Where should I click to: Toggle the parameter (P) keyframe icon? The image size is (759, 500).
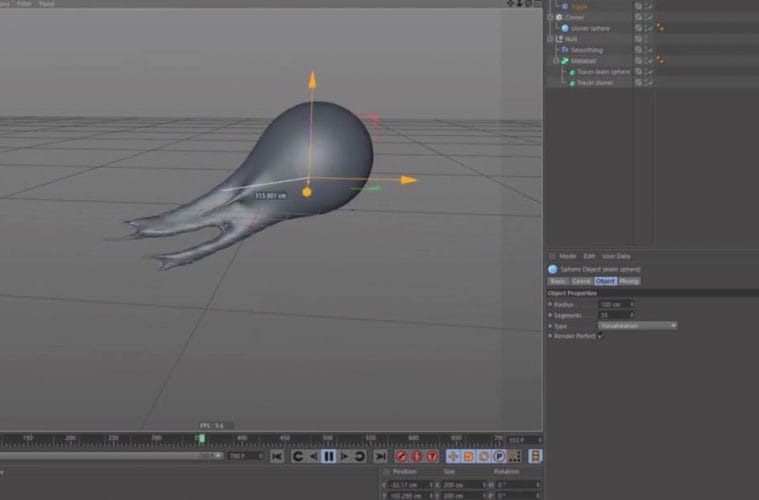tap(498, 456)
